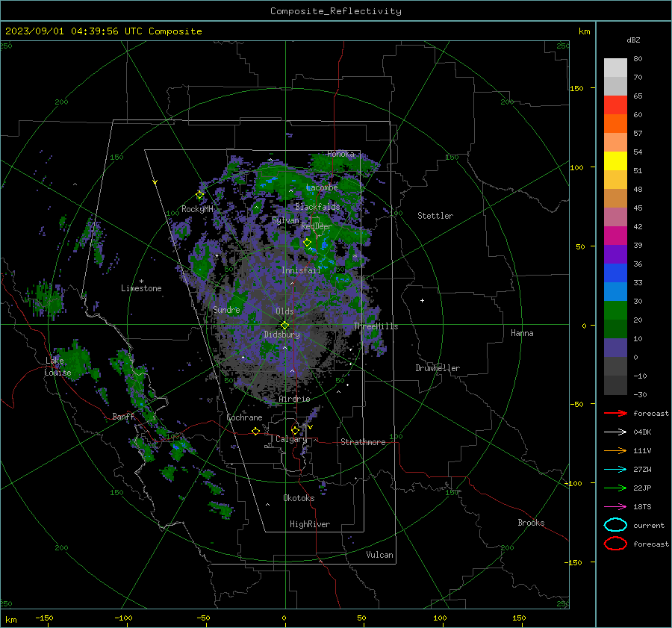Click the dBZ legend heading
Viewport: 672px width, 628px height.
point(633,40)
